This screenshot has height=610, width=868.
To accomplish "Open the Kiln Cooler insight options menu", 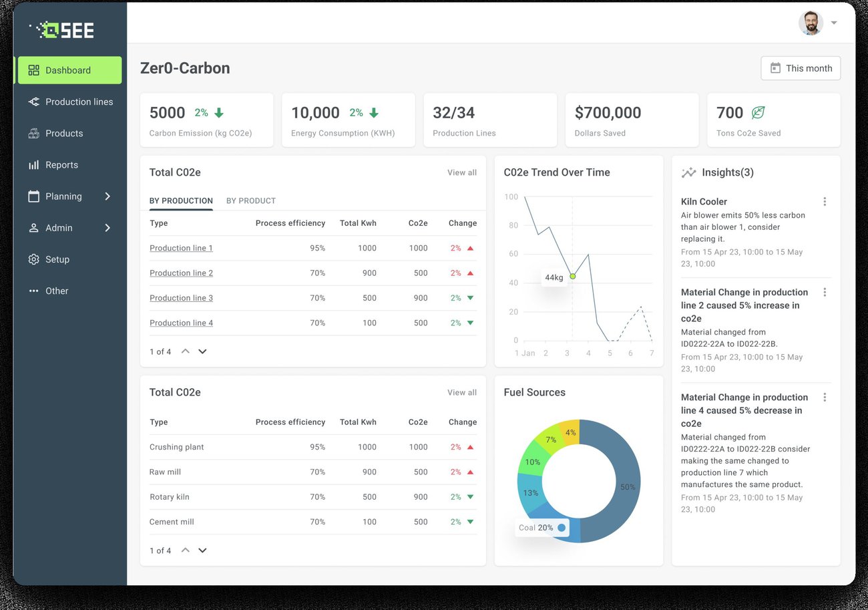I will pos(825,201).
